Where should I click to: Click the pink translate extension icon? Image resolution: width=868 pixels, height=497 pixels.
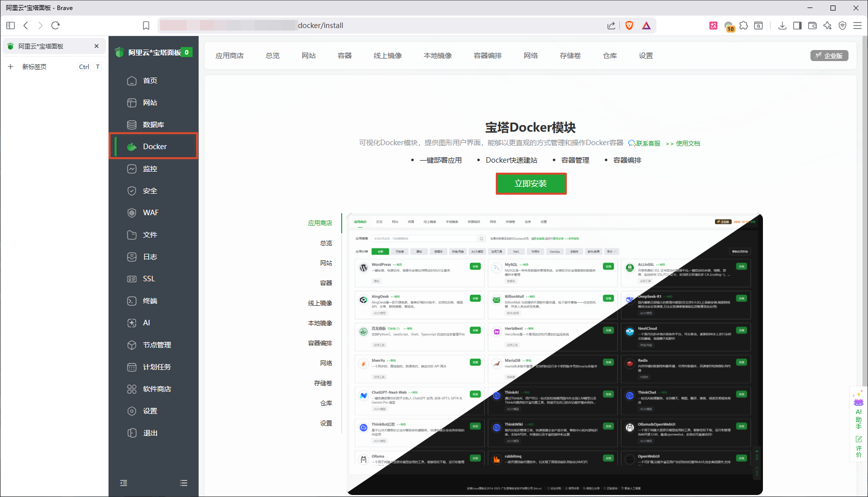coord(713,26)
